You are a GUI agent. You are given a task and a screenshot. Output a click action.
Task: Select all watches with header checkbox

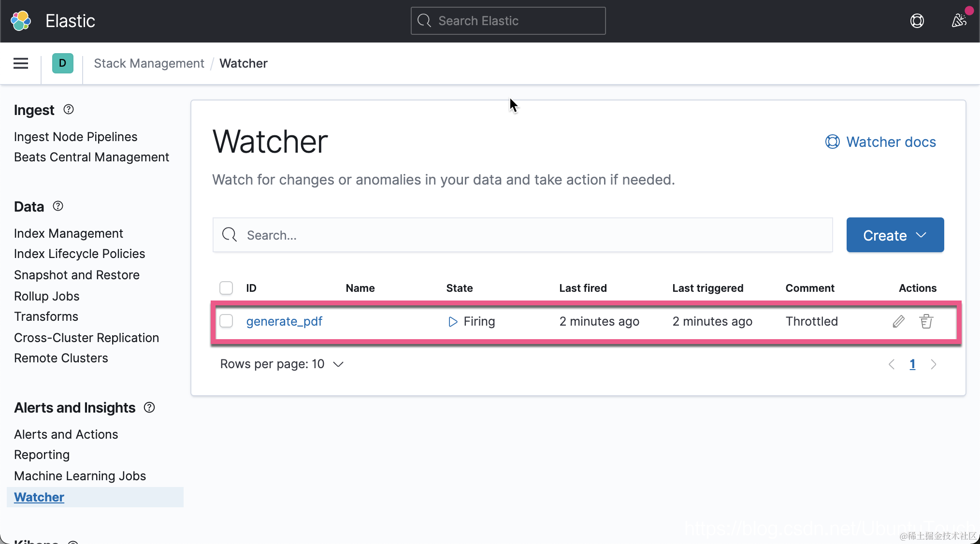(226, 288)
